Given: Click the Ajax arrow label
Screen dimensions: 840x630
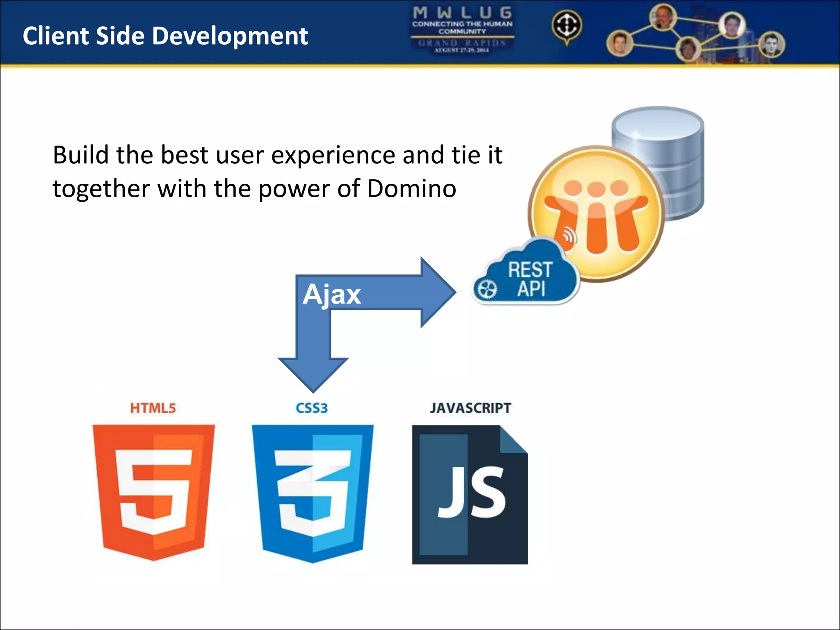Looking at the screenshot, I should click(331, 294).
